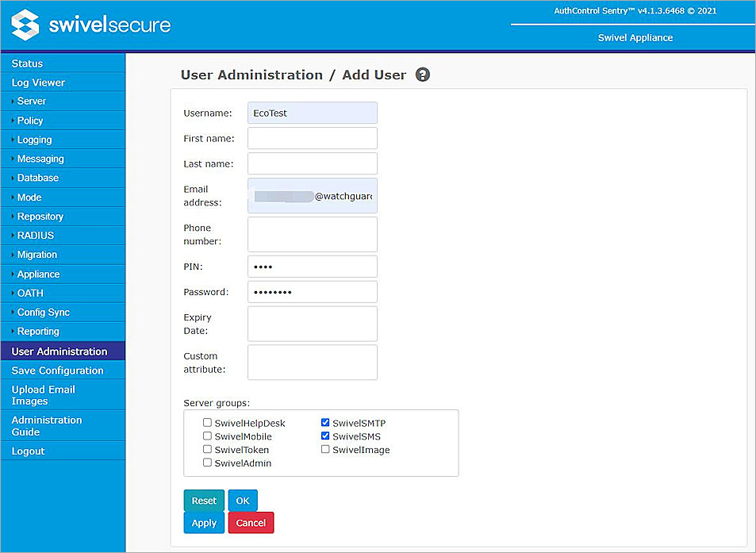Reset the Add User form
The image size is (756, 553).
(203, 500)
